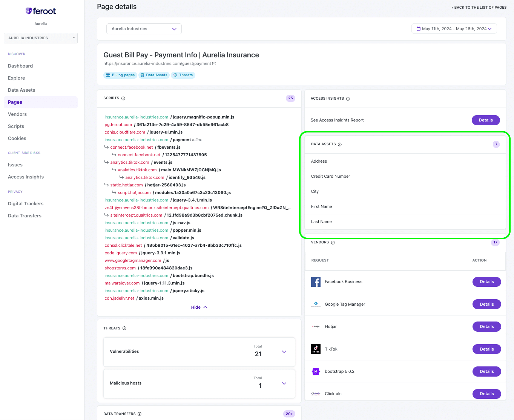
Task: Open the AURELIA INDUSTRIES sidebar dropdown
Action: [41, 38]
